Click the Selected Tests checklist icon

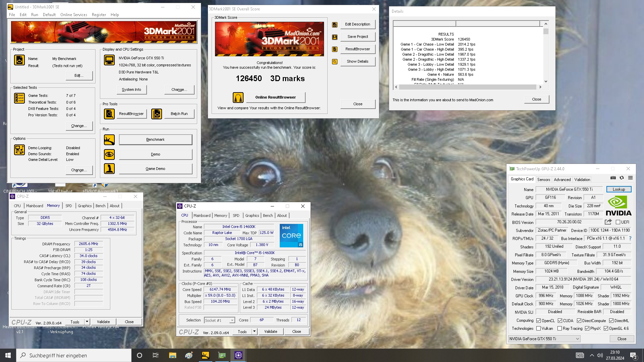pyautogui.click(x=19, y=98)
